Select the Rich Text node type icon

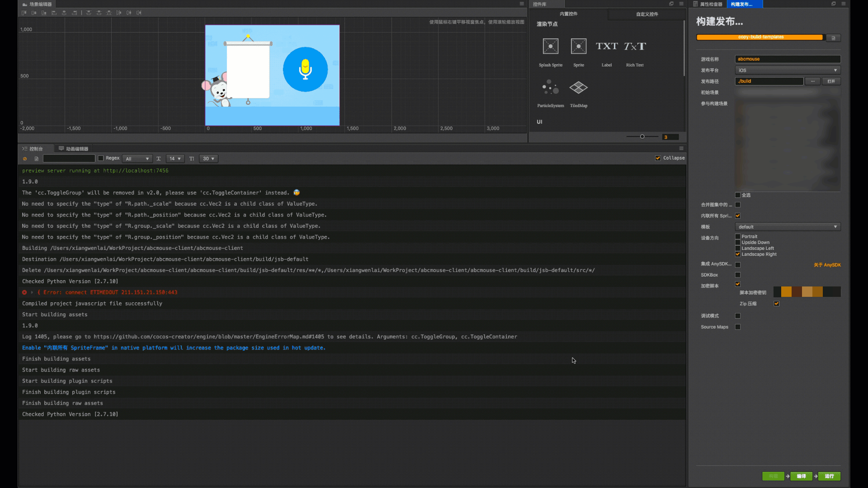(x=635, y=46)
